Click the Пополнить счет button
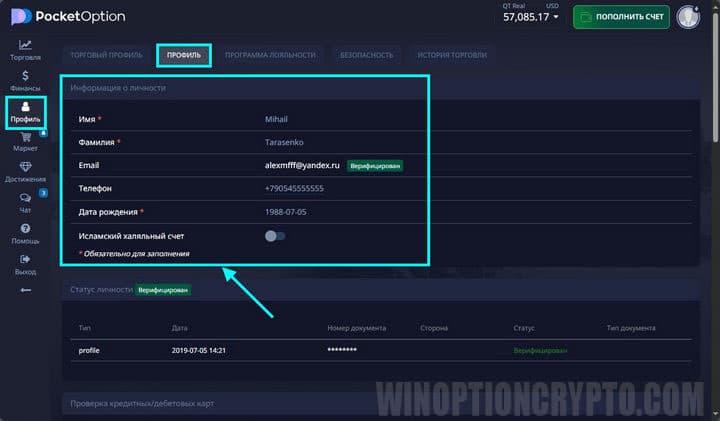720x421 pixels. [x=620, y=17]
